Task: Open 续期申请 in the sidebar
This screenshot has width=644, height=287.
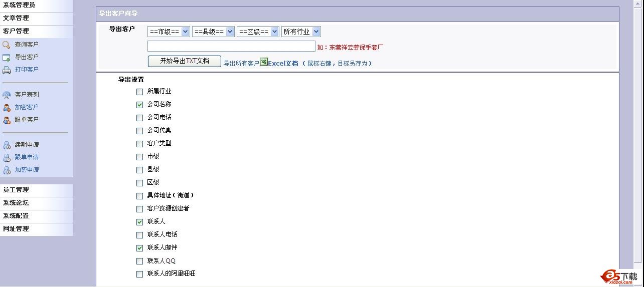Action: point(27,145)
